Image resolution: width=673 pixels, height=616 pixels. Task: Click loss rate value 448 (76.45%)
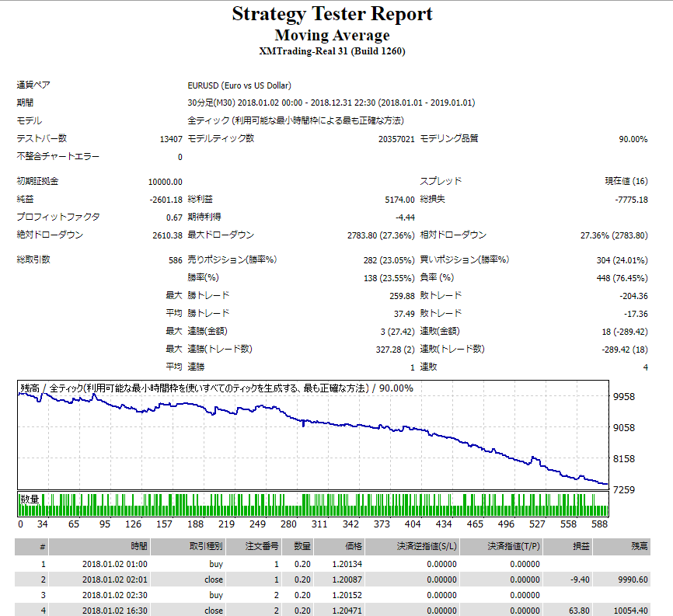click(622, 278)
